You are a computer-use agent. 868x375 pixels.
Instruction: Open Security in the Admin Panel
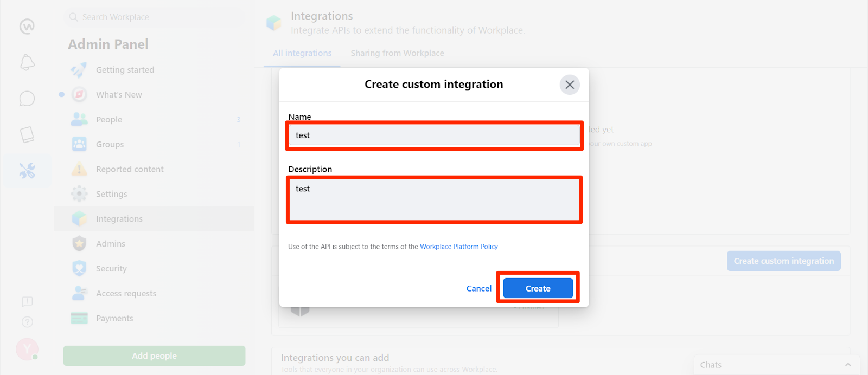tap(111, 269)
